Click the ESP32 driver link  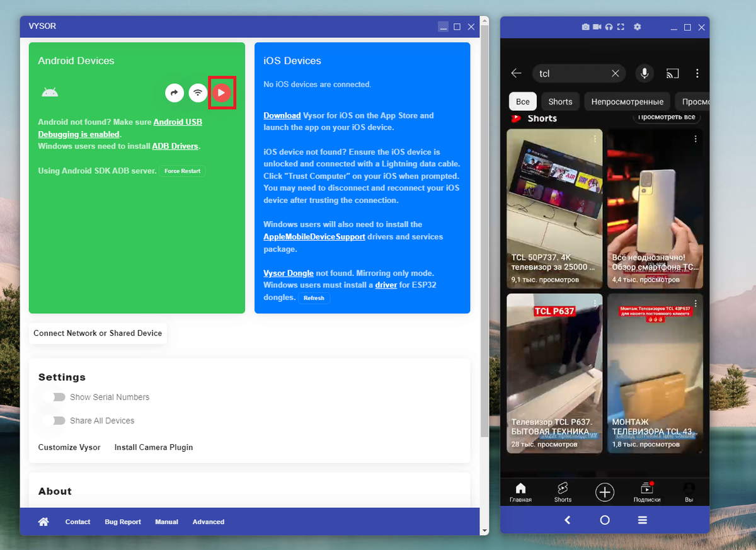(x=386, y=285)
